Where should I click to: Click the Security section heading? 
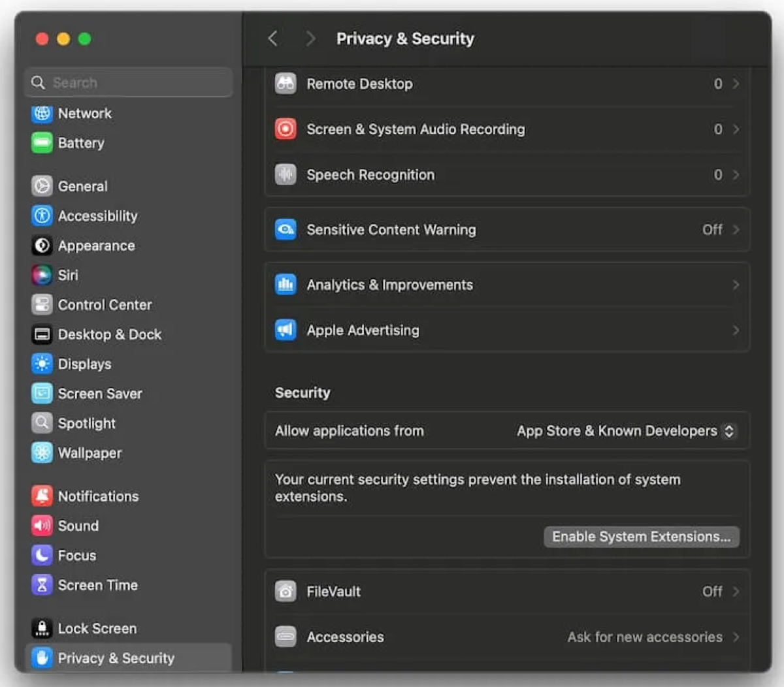(x=302, y=392)
